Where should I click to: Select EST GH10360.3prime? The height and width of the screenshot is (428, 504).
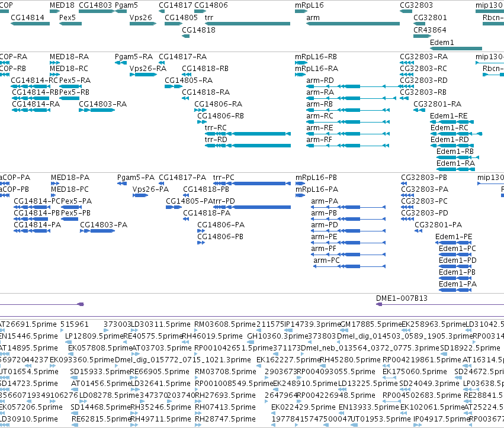pyautogui.click(x=278, y=336)
